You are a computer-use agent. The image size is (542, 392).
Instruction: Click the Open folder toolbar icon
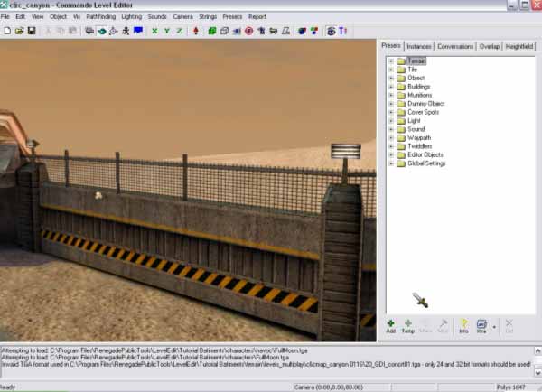click(19, 31)
